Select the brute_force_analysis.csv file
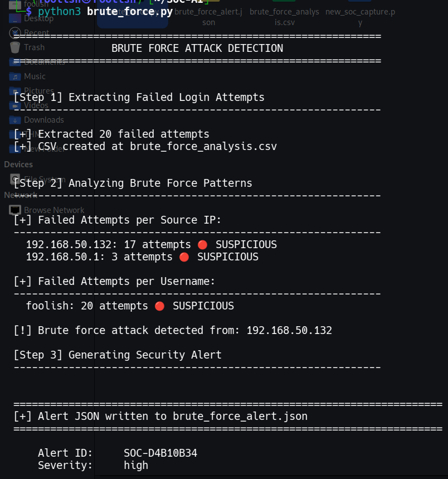This screenshot has width=448, height=479. tap(284, 17)
